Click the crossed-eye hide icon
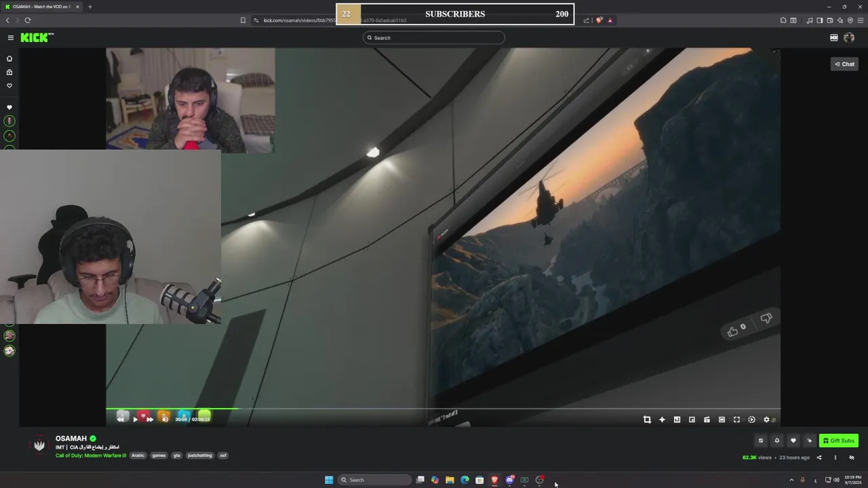This screenshot has height=488, width=868. (852, 457)
